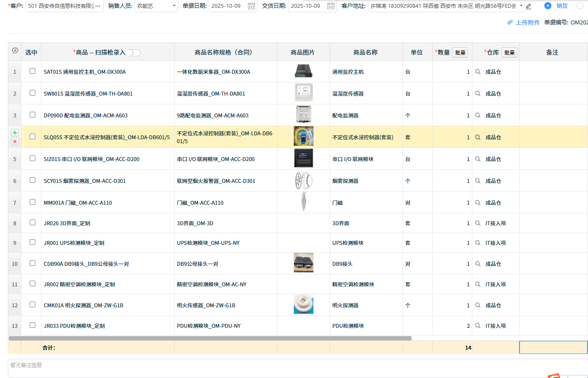The height and width of the screenshot is (378, 588).
Task: Tick the checkbox for 门磁 row
Action: click(32, 202)
